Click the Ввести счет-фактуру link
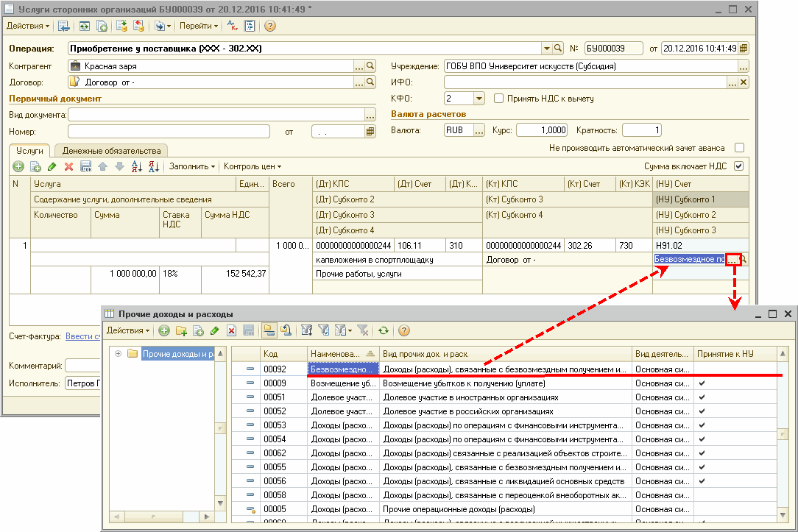798x532 pixels. (82, 336)
